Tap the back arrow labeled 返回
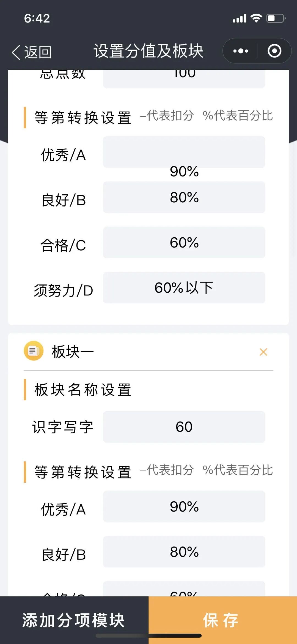 click(x=31, y=52)
